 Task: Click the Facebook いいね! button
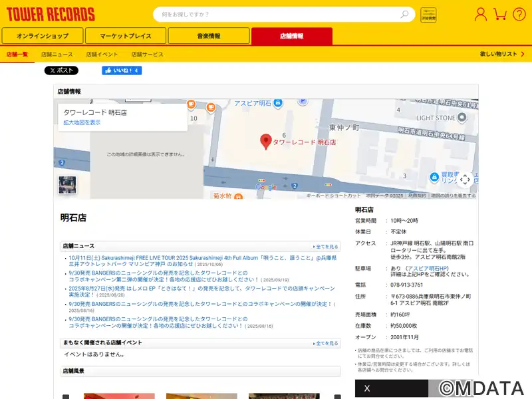coord(122,70)
